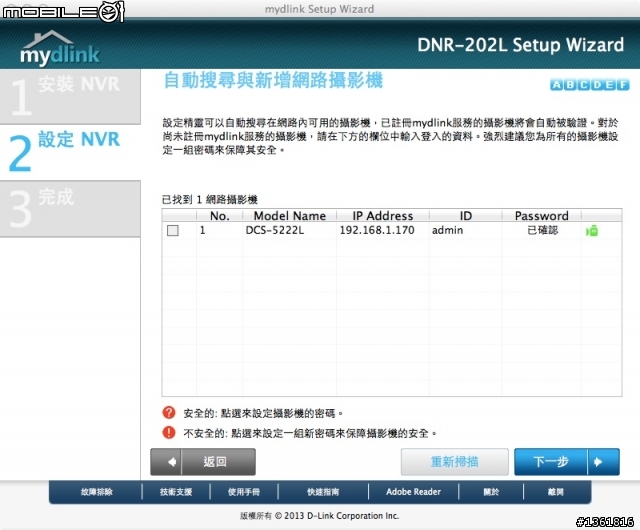Select step 2 設定 NVR in sidebar
Viewport: 640px width, 530px height.
pos(70,152)
